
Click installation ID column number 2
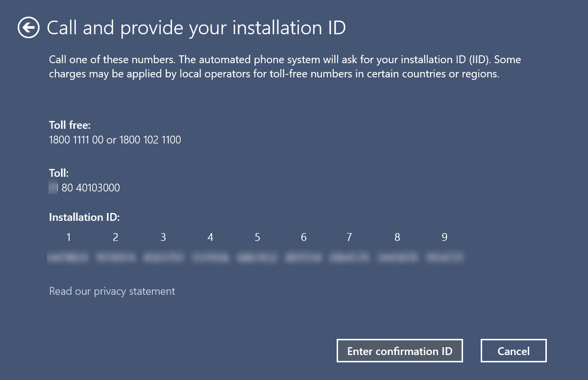(115, 237)
